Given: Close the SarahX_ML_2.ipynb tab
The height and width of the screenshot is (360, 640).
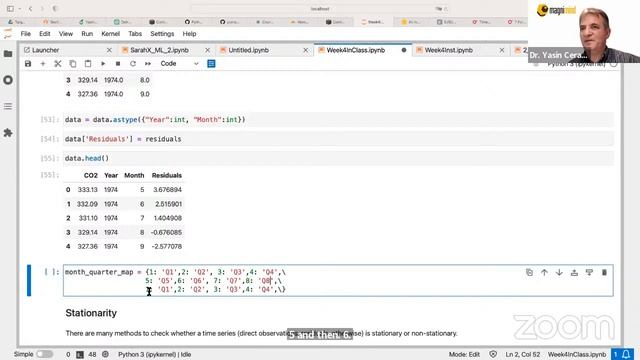Looking at the screenshot, I should [x=207, y=50].
